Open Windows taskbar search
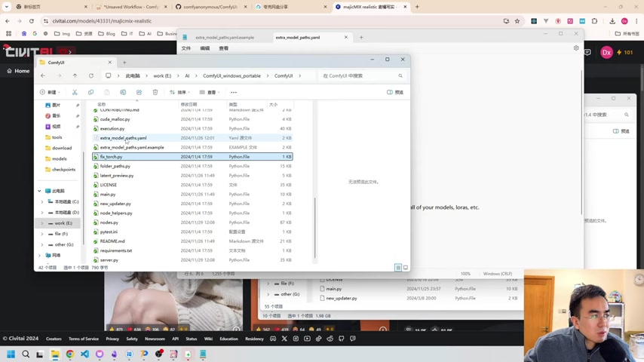 click(x=26, y=354)
